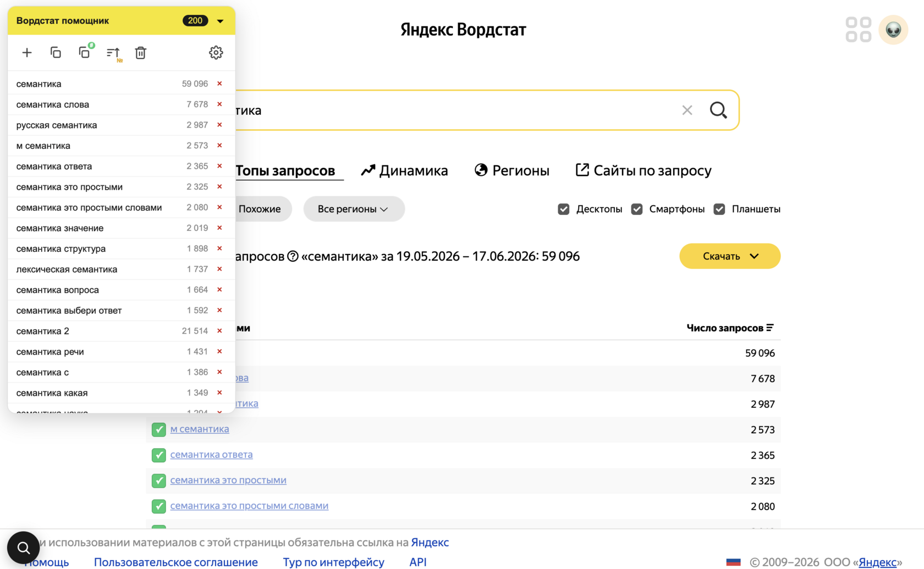Viewport: 924px width, 569px height.
Task: Remove the "семантика" 59 096 row from the panel
Action: 219,84
